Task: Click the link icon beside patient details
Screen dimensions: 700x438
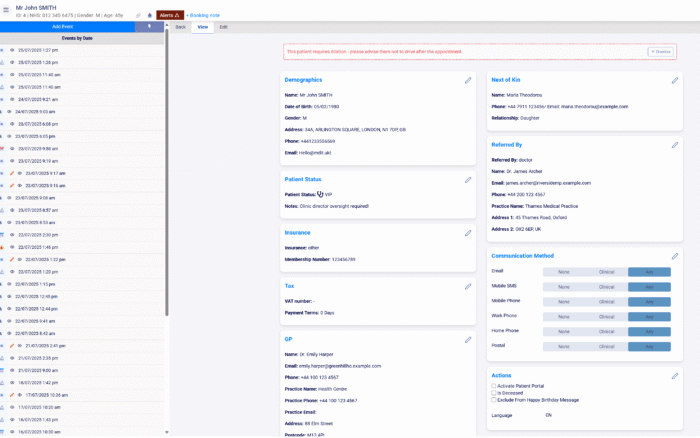Action: click(x=138, y=15)
